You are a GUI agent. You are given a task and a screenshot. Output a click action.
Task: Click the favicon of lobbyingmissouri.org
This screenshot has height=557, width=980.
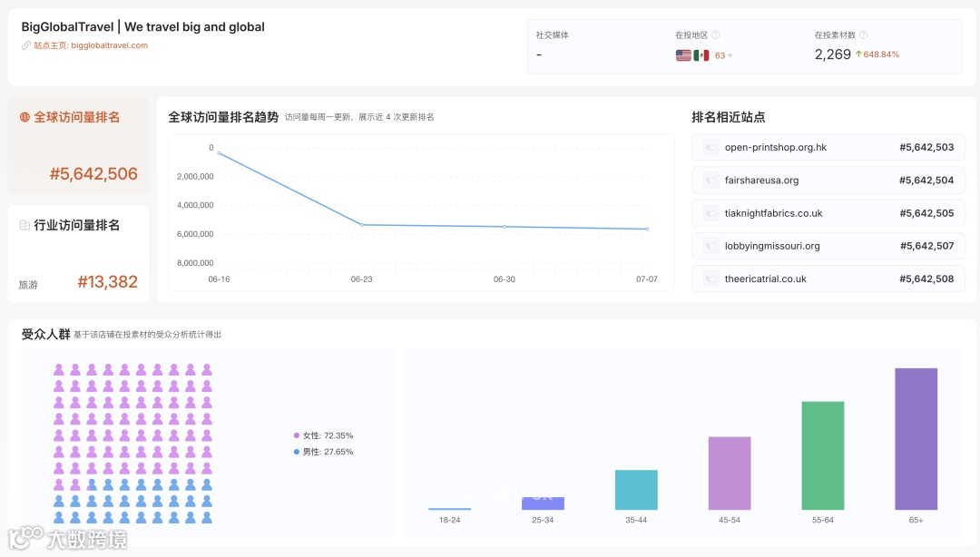[x=710, y=246]
